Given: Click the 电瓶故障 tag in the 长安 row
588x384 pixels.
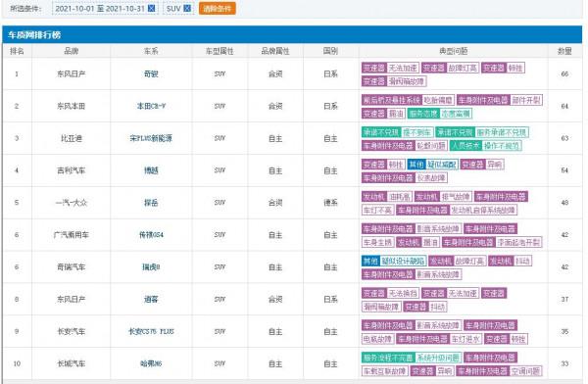Looking at the screenshot, I should point(378,339).
